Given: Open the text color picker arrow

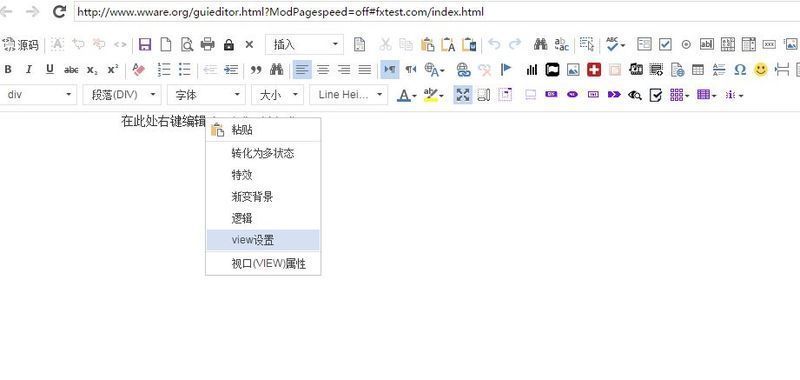Looking at the screenshot, I should 414,95.
